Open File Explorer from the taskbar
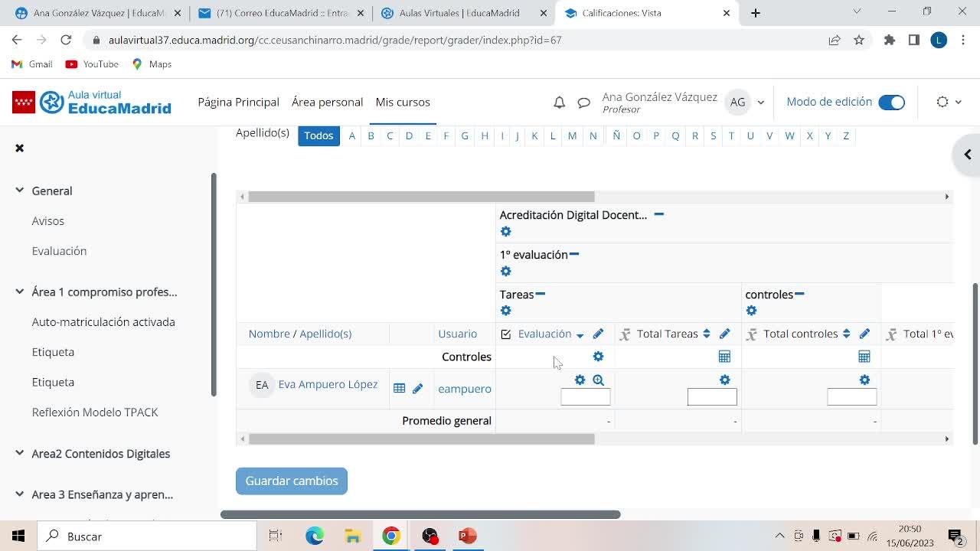This screenshot has width=980, height=551. click(x=353, y=536)
